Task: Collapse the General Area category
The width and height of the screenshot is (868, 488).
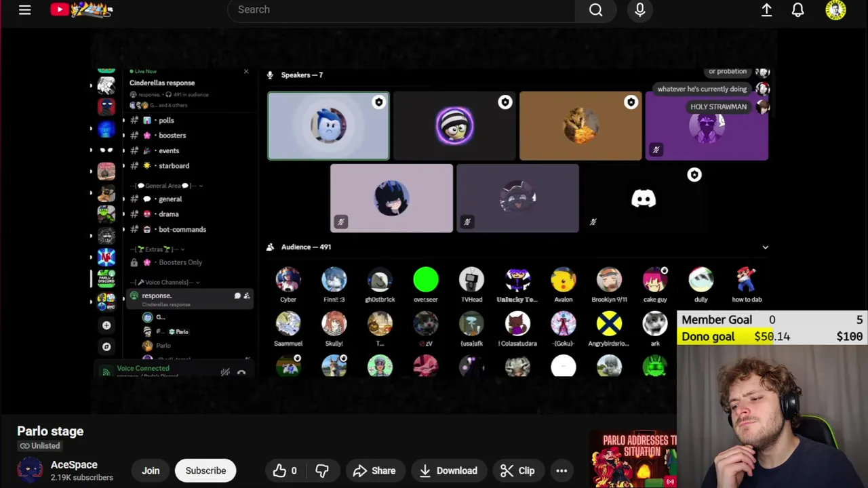Action: pyautogui.click(x=166, y=185)
